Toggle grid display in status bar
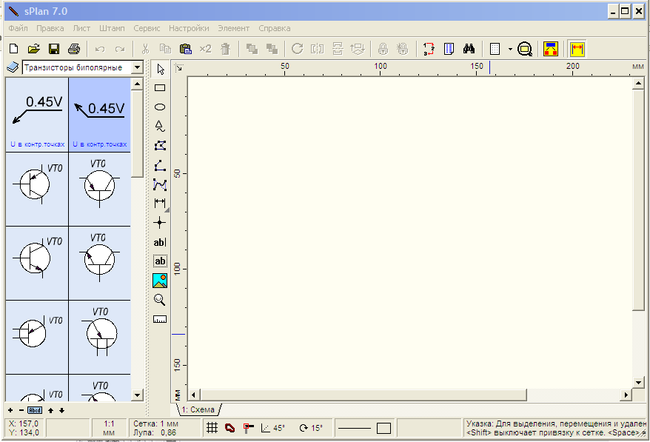650x442 pixels. tap(212, 428)
